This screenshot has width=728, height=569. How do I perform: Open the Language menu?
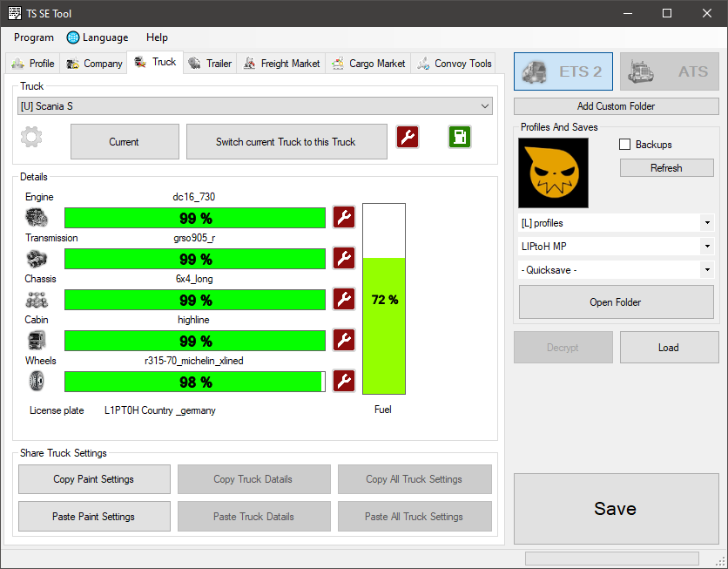pyautogui.click(x=98, y=37)
